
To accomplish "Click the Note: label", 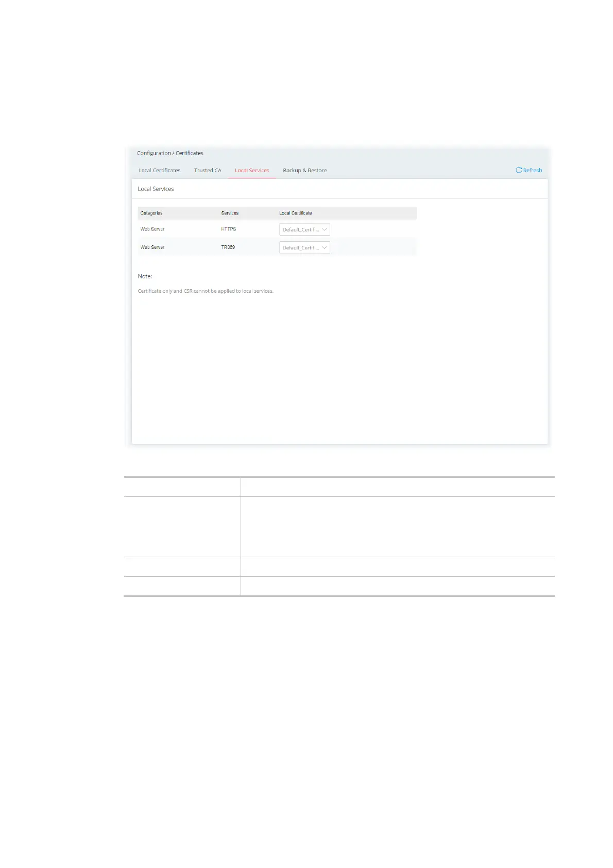I will (145, 276).
